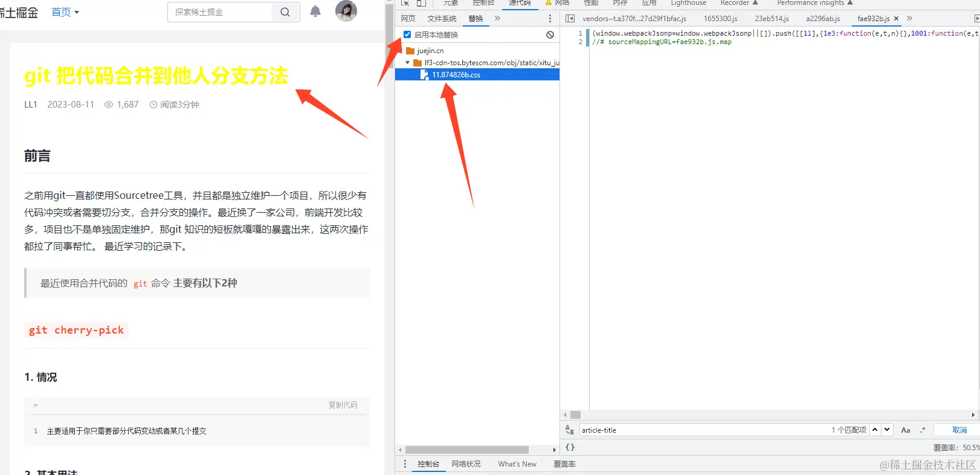Click the 前言 section heading

(x=37, y=156)
